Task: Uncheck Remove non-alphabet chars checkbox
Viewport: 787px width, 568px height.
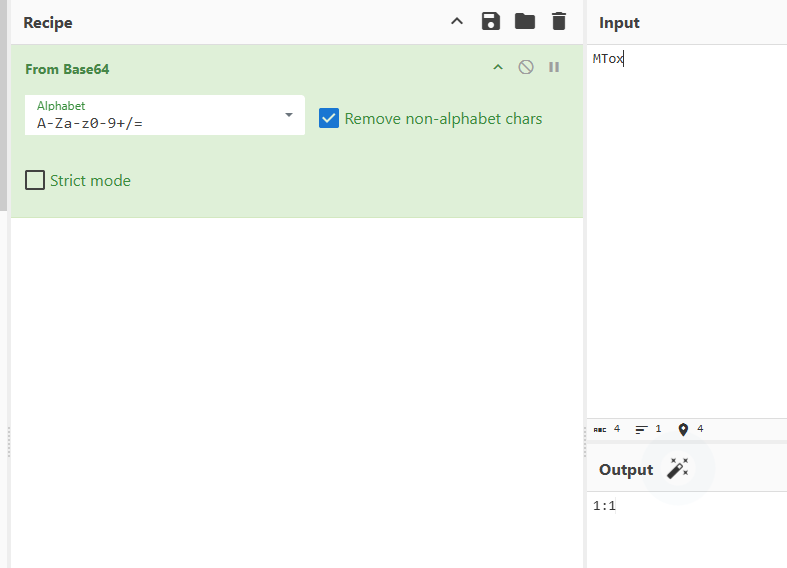Action: 329,118
